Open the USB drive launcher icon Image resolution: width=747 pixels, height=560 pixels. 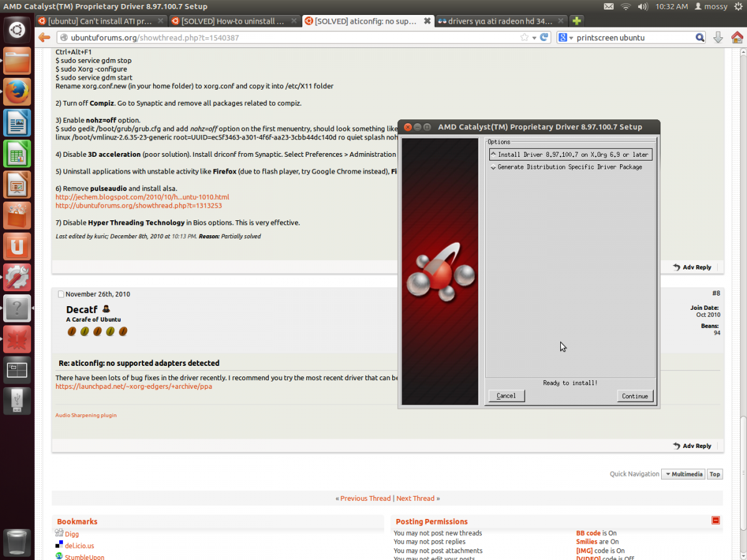[17, 401]
